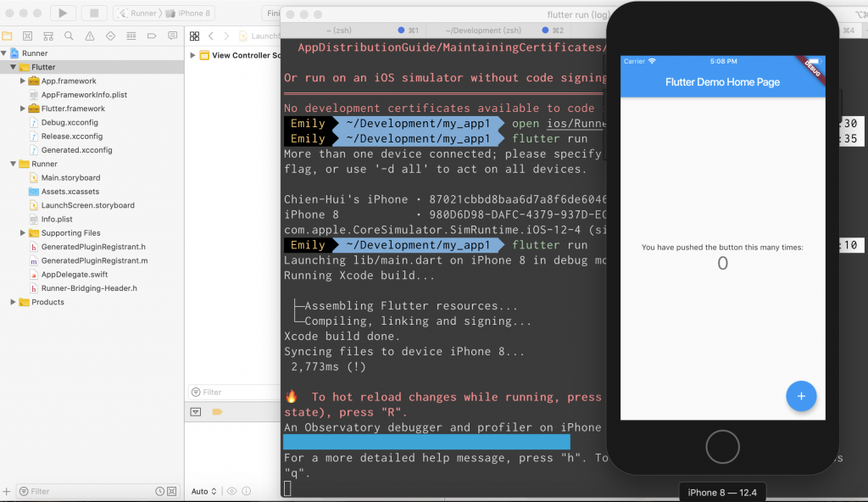
Task: Expand View Controller Scene in outline
Action: [192, 55]
